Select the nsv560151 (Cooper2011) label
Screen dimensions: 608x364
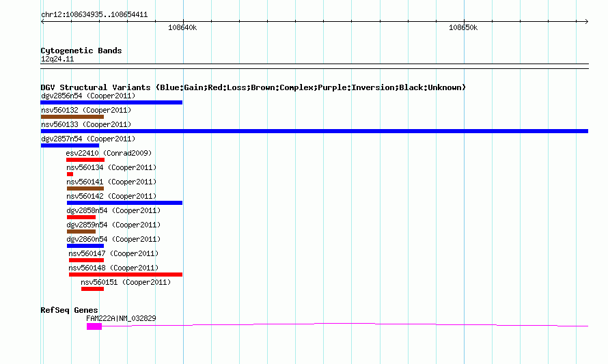126,282
